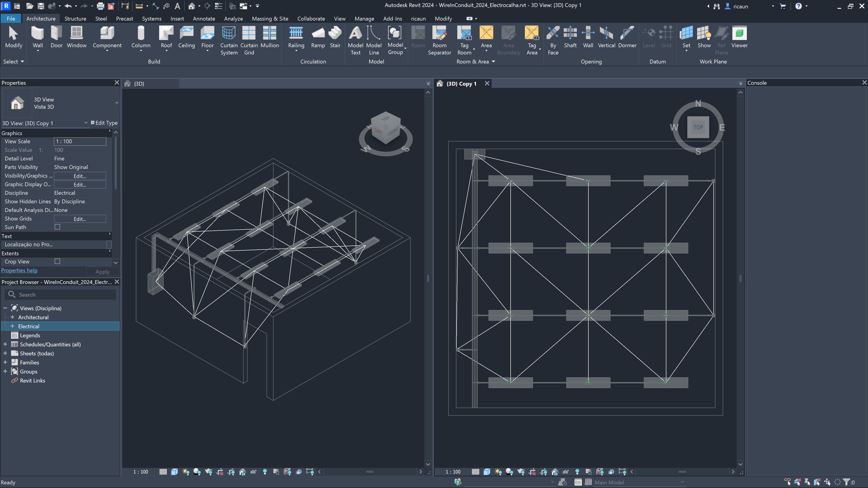Viewport: 868px width, 488px height.
Task: Open the 3D View type selector dropdown
Action: pyautogui.click(x=117, y=103)
